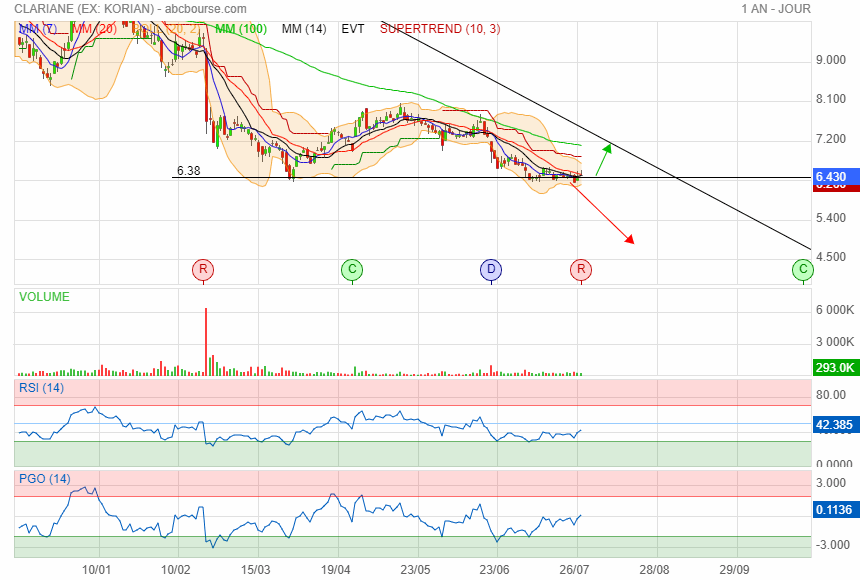Screen dimensions: 860x580
Task: Click the 80.00 RSI axis label
Action: pos(831,395)
